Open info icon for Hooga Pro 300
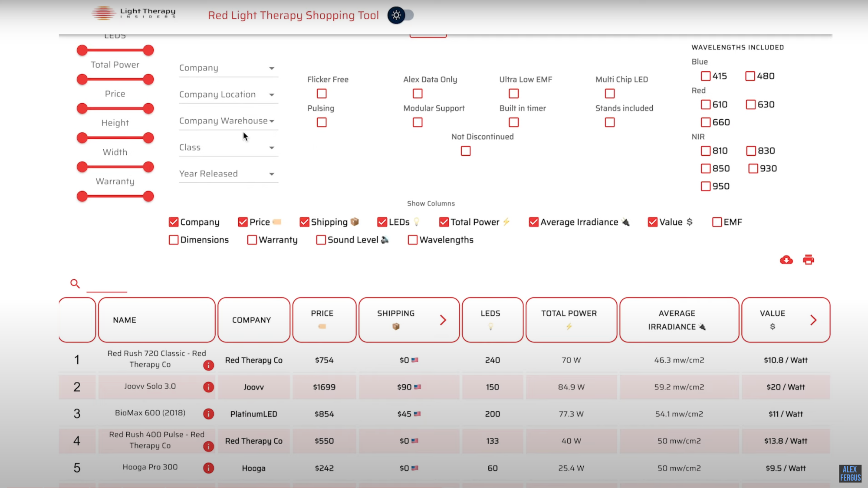Viewport: 868px width, 488px height. [208, 468]
